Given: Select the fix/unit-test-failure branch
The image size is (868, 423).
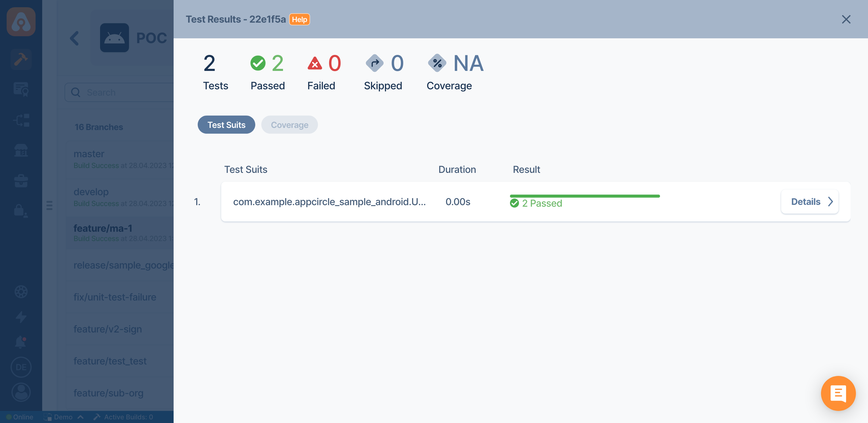Looking at the screenshot, I should pos(120,297).
